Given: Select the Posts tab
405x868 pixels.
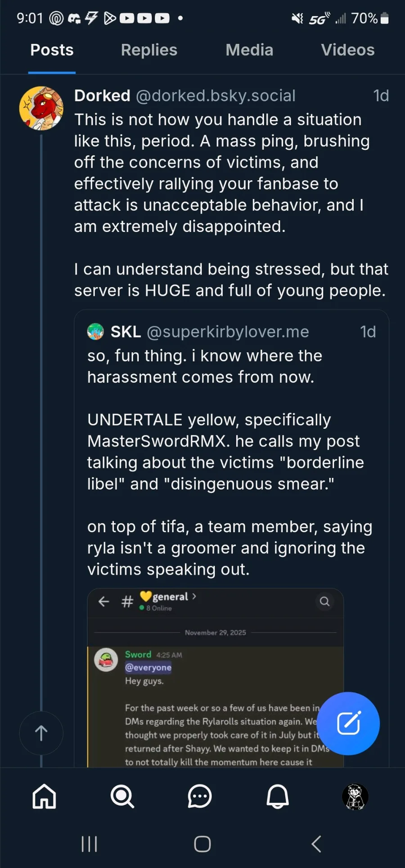Looking at the screenshot, I should (52, 50).
